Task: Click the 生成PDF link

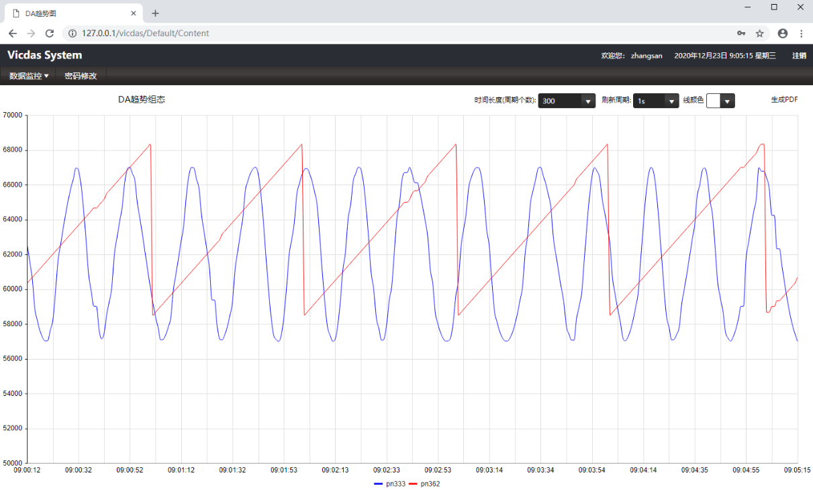Action: point(784,99)
